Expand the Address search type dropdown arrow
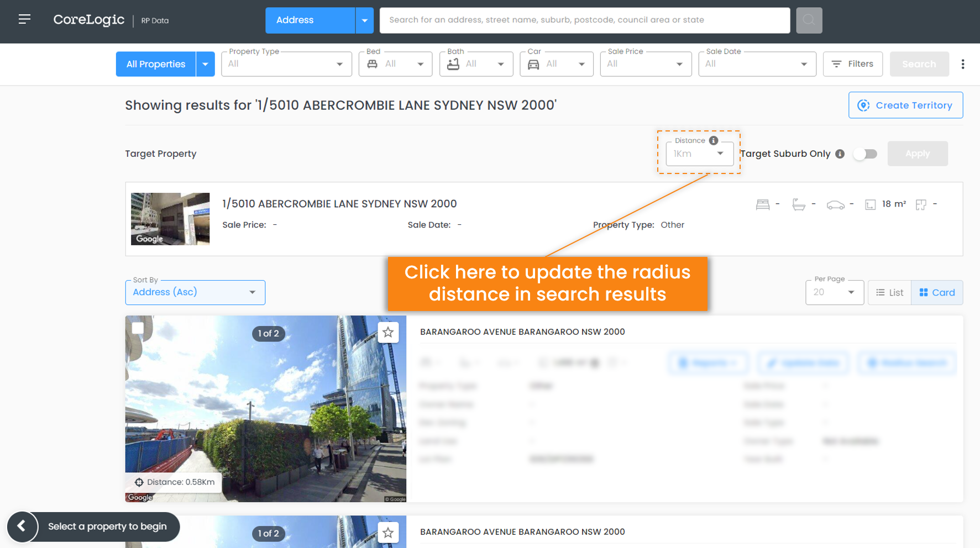This screenshot has width=980, height=548. [x=364, y=20]
